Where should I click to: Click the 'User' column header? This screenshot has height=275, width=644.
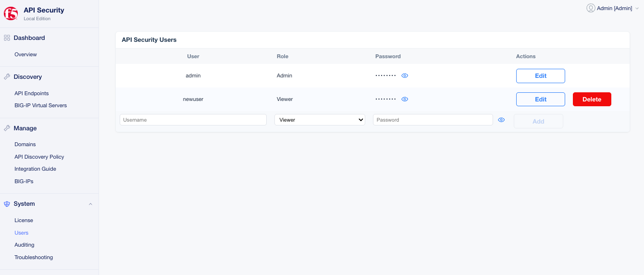point(193,57)
